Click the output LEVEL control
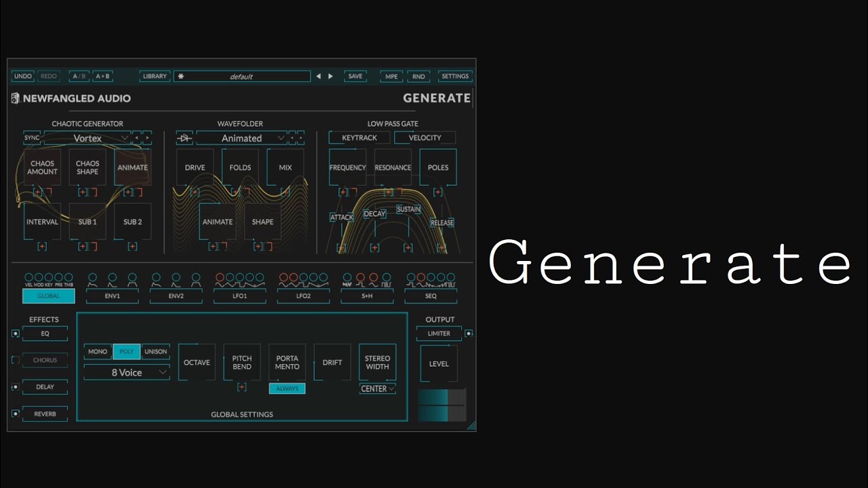 tap(439, 364)
